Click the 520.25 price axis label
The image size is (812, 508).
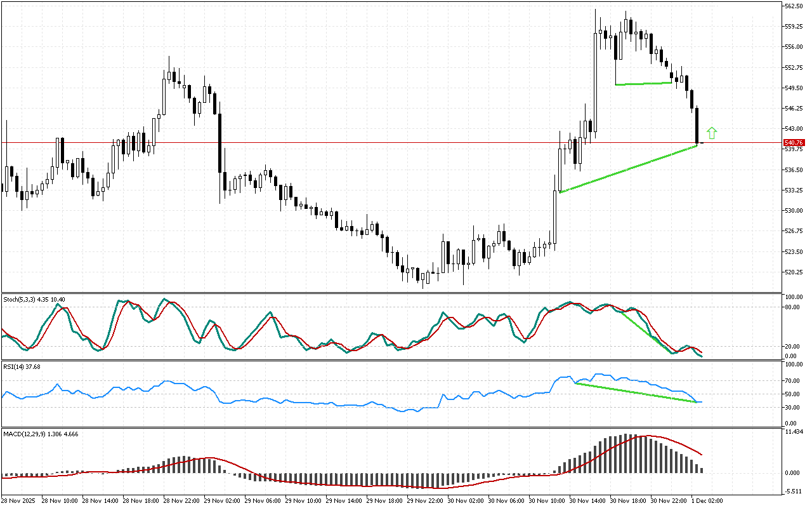tap(794, 272)
